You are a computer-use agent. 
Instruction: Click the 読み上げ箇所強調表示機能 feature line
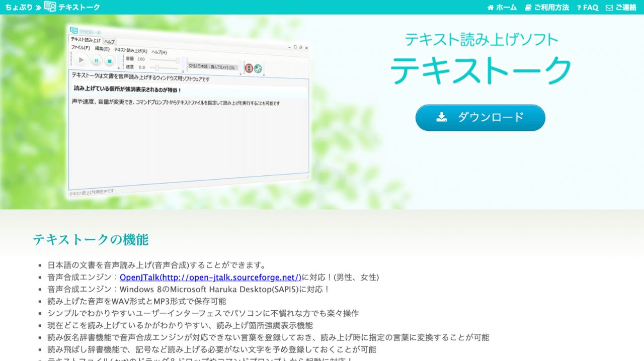coord(180,325)
